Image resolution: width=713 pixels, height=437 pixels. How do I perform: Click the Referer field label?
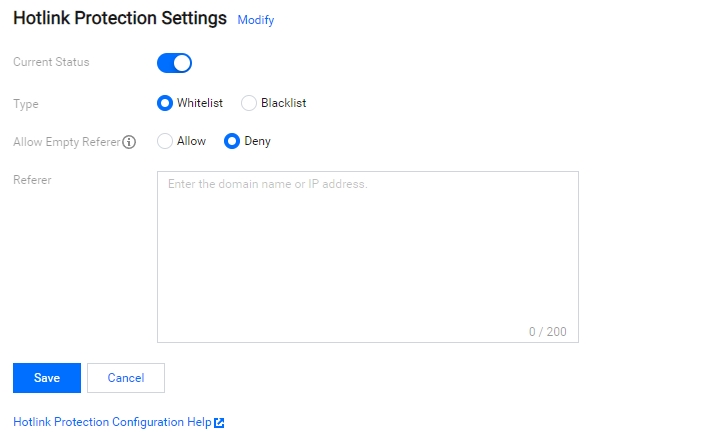pyautogui.click(x=32, y=180)
